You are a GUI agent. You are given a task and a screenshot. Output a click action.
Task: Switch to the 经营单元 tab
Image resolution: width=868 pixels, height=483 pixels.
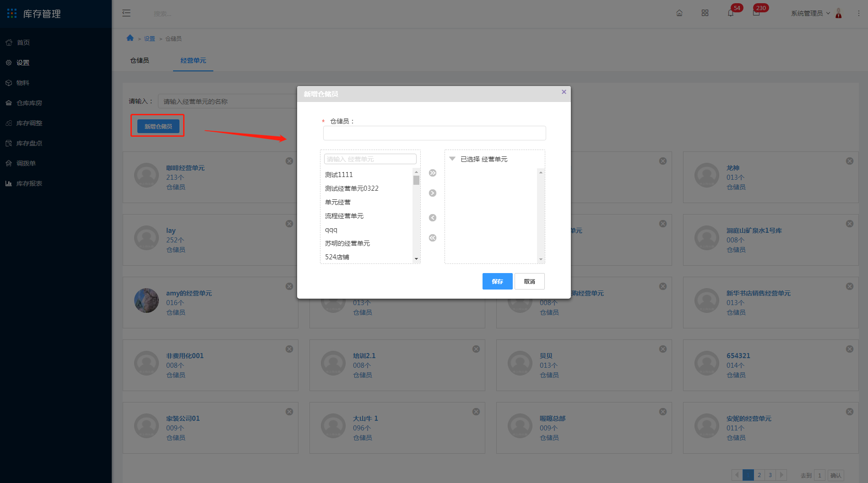pos(193,60)
